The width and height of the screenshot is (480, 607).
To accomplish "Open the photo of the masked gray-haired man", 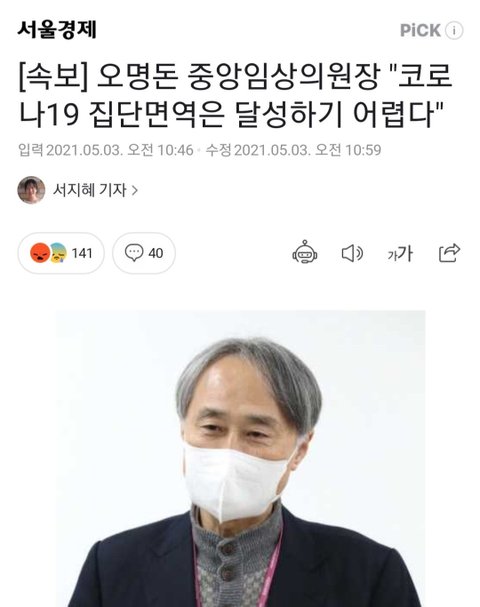I will (240, 458).
